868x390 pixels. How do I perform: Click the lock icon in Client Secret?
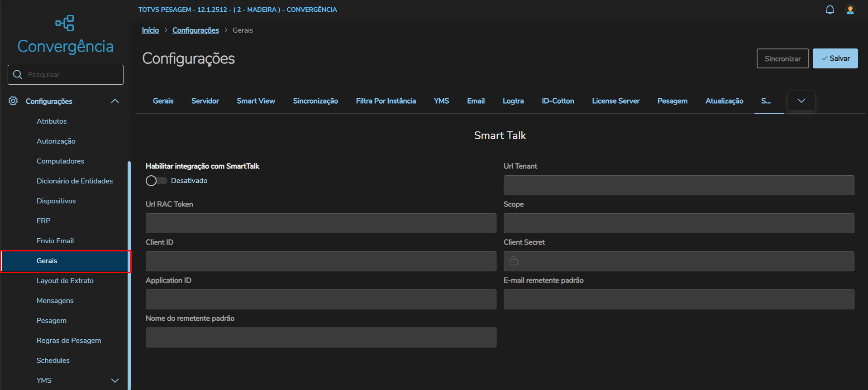[514, 261]
